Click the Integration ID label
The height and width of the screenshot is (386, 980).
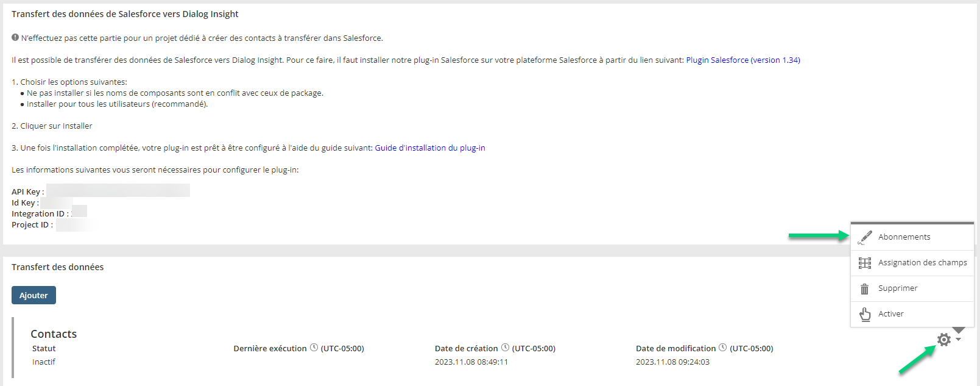[x=40, y=213]
